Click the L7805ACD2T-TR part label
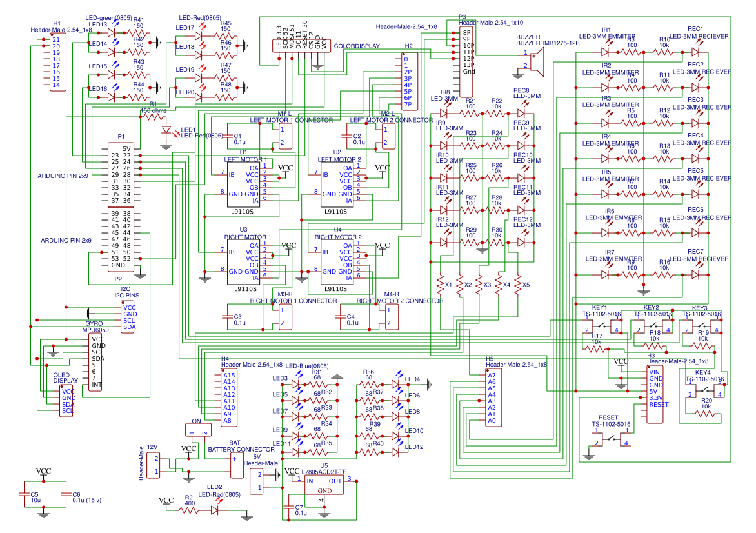Image resolution: width=756 pixels, height=533 pixels. 324,472
